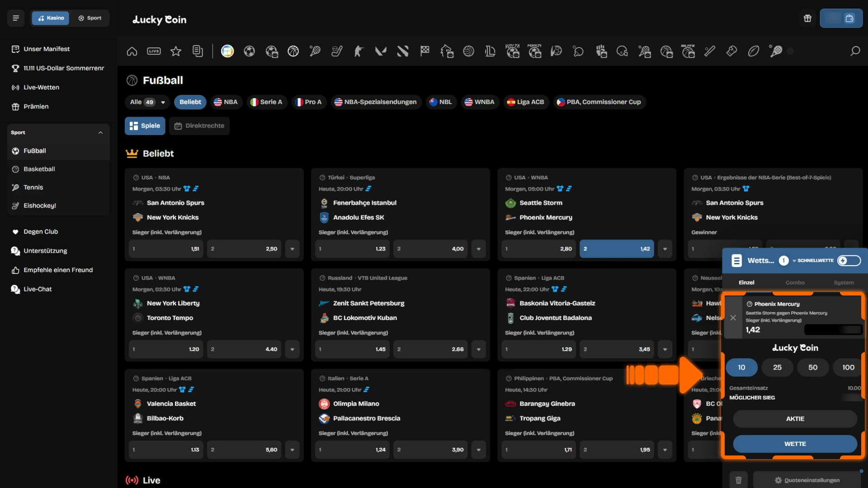
Task: Click the search magnifier icon
Action: (x=855, y=51)
